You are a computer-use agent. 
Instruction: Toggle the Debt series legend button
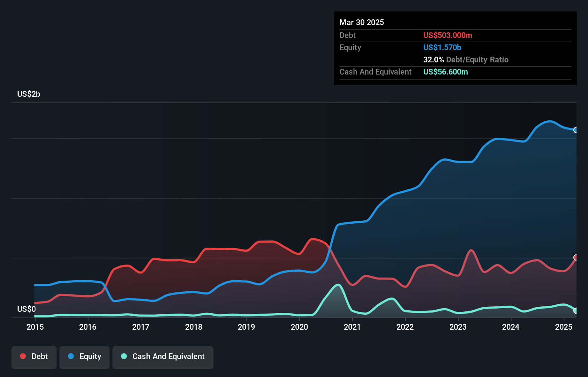(34, 357)
